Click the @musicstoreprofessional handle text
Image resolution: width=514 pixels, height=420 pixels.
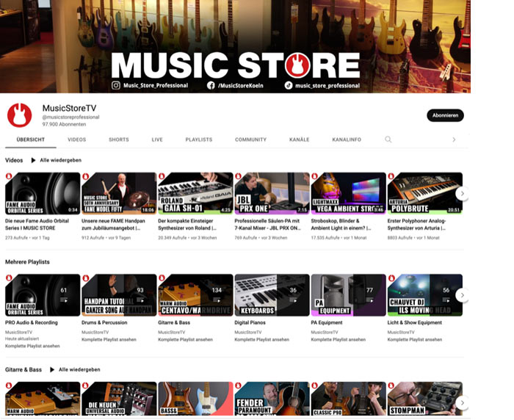70,117
